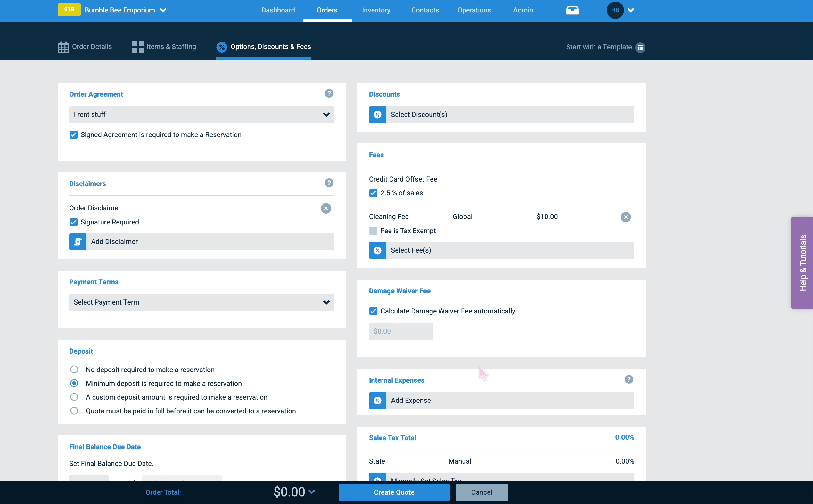813x504 pixels.
Task: Expand the Bumble Bee Emporium company switcher
Action: point(163,10)
